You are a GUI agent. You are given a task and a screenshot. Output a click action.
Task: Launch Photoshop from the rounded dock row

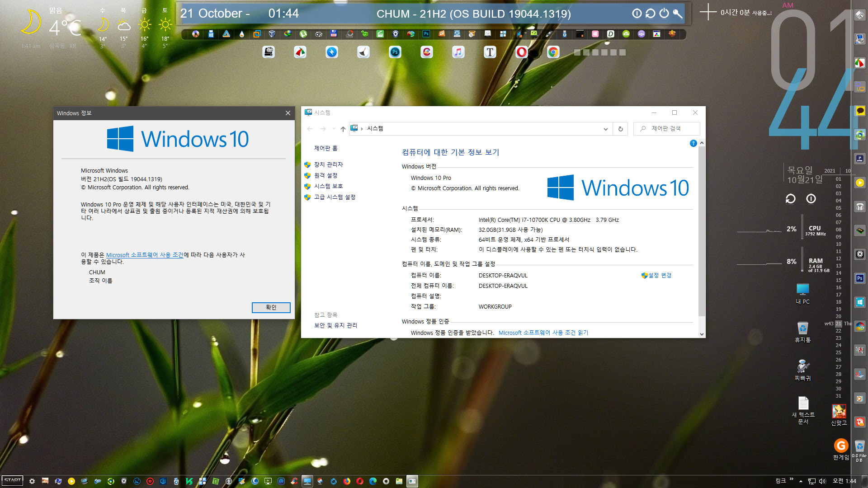[395, 52]
